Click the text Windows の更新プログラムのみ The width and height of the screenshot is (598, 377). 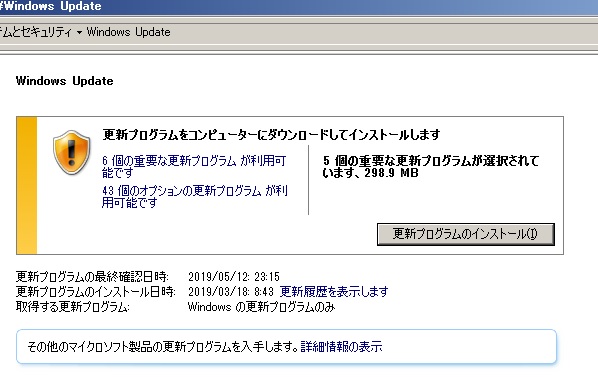(x=261, y=307)
